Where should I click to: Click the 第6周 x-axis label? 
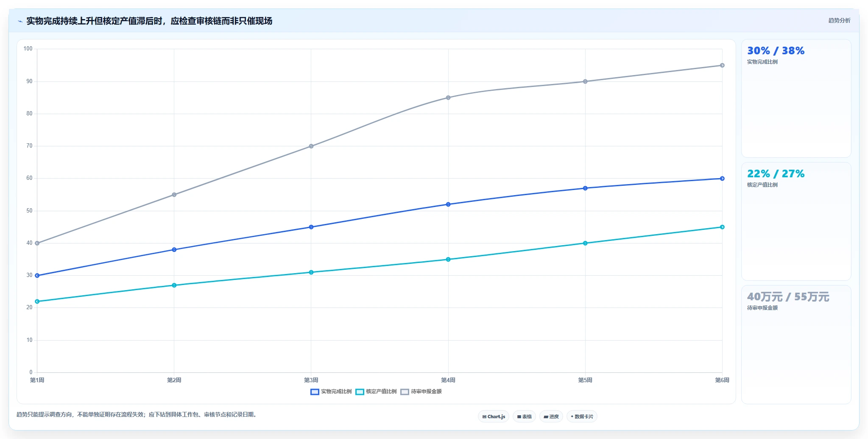(722, 380)
